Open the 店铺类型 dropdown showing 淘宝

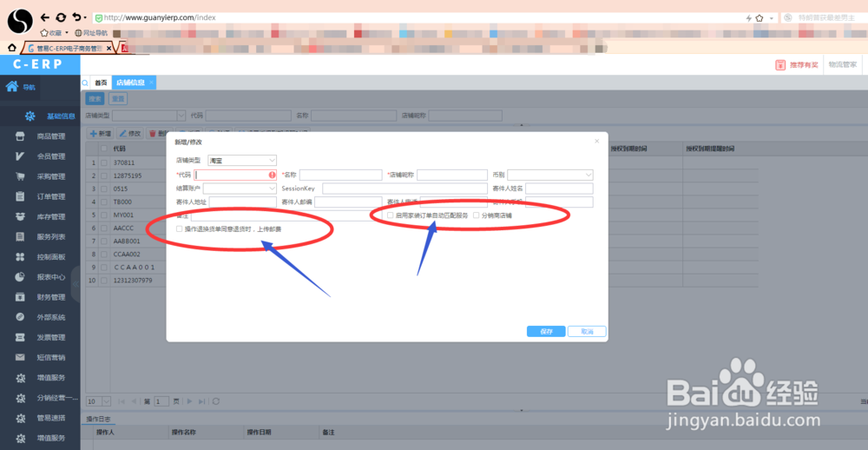(242, 160)
